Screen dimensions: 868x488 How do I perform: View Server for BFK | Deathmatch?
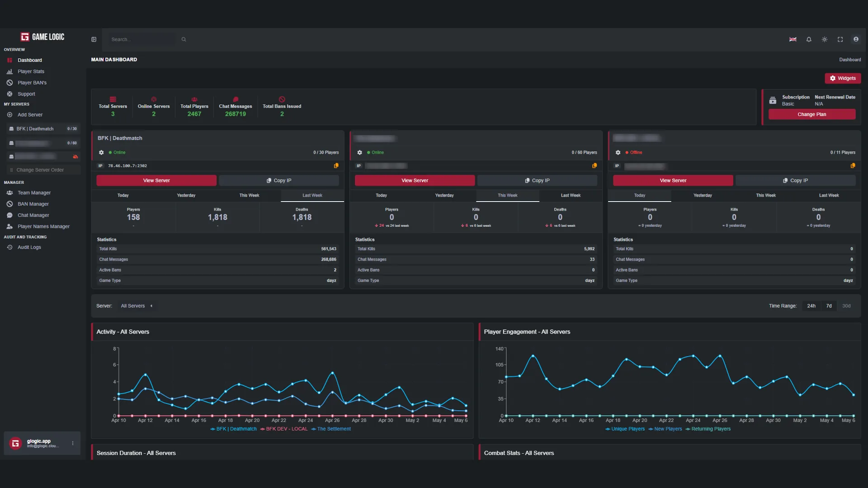tap(156, 181)
